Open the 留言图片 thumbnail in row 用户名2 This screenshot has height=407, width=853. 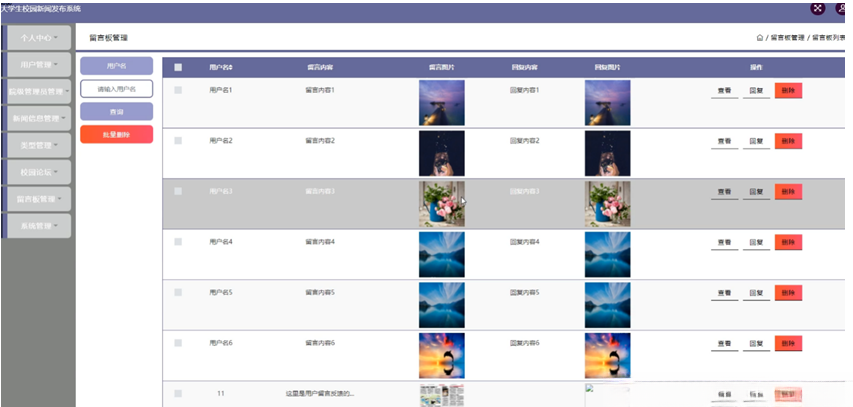pos(442,153)
